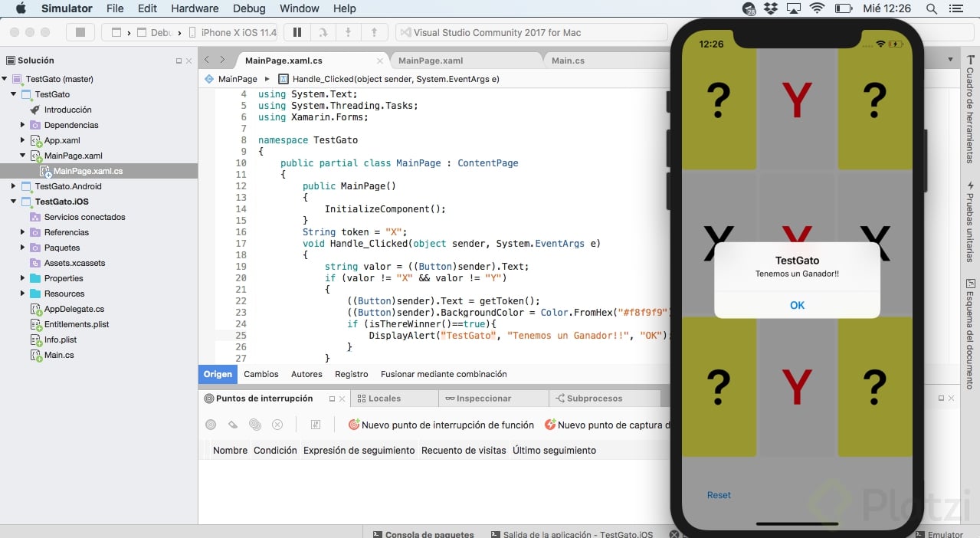Select AppDelegate.cs in the solution tree
Viewport: 980px width, 538px height.
click(x=74, y=309)
